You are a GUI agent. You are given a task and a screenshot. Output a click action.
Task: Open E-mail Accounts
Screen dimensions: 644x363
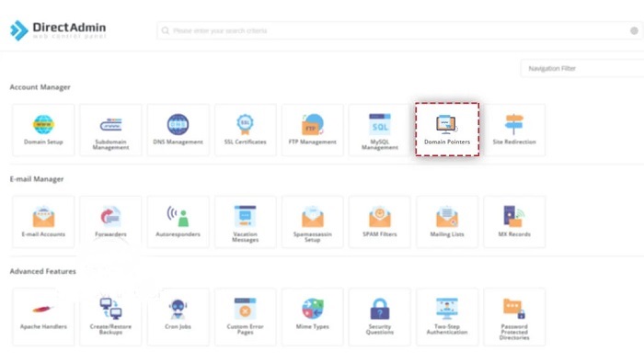(43, 221)
